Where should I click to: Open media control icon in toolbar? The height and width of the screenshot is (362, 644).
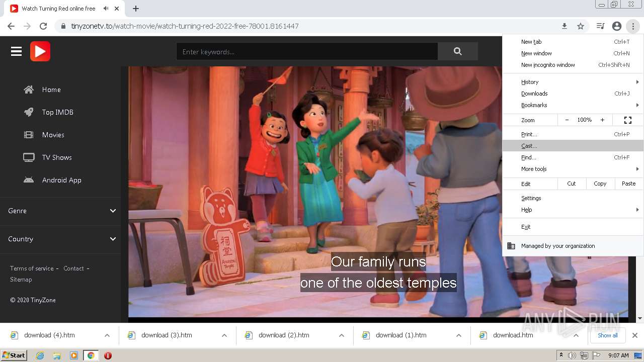pos(600,26)
